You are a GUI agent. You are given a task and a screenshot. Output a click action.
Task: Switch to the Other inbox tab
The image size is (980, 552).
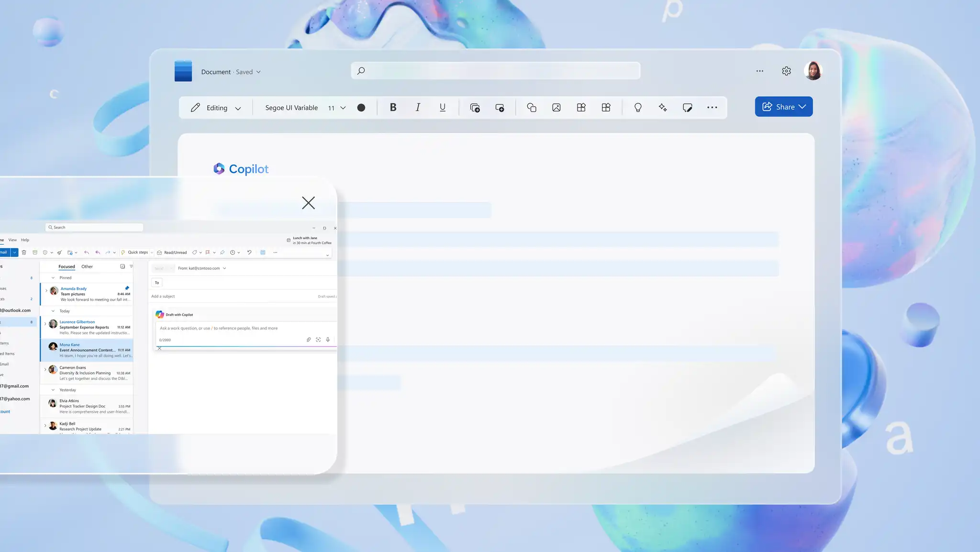(87, 267)
